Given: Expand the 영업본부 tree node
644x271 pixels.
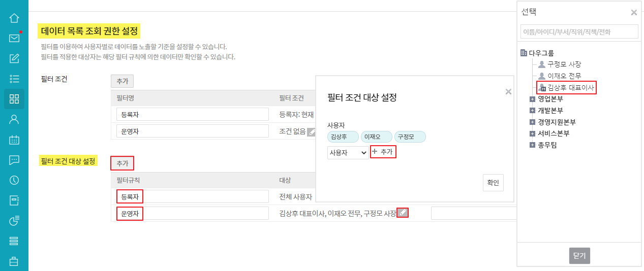Looking at the screenshot, I should [532, 99].
